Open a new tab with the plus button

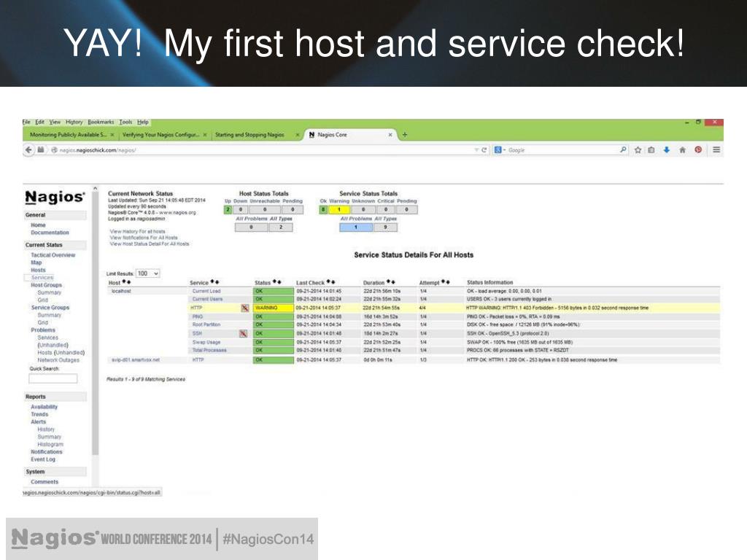(x=404, y=135)
